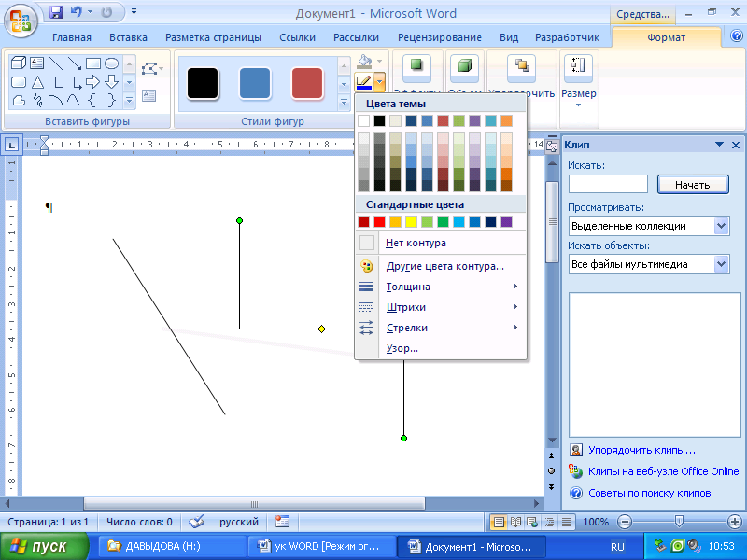The width and height of the screenshot is (747, 560).
Task: Select the Freeform shape tool
Action: (19, 100)
